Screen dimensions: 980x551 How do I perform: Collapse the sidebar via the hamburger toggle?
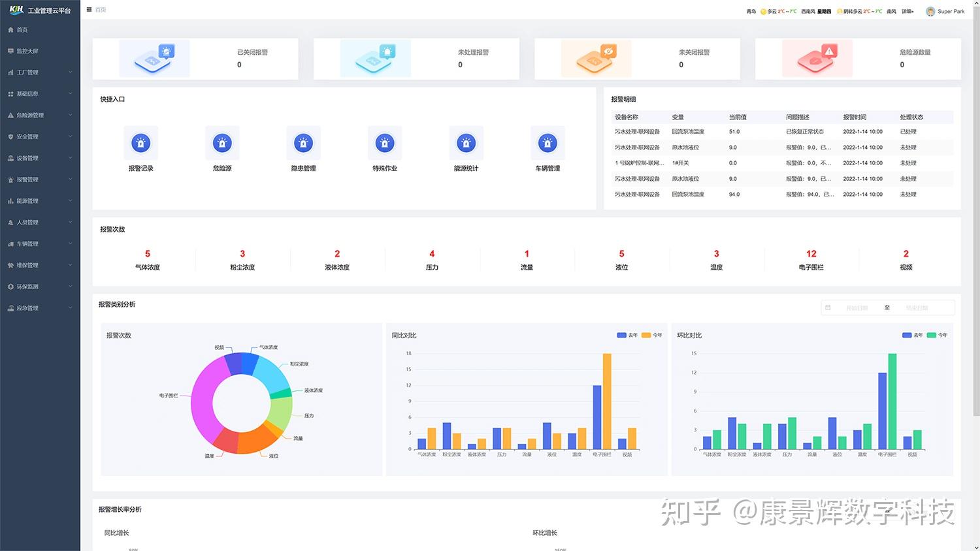[x=88, y=9]
